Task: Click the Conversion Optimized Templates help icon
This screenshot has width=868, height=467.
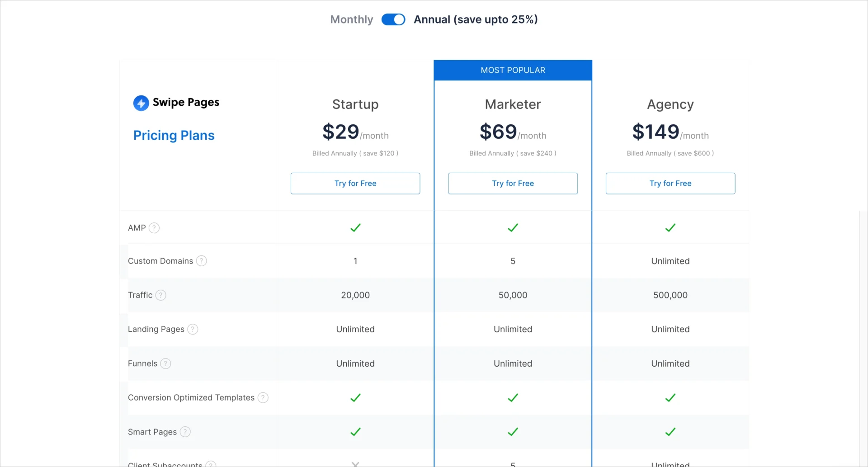Action: click(x=263, y=398)
